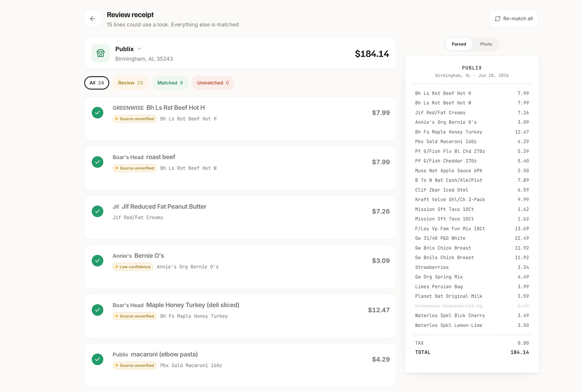The width and height of the screenshot is (582, 392).
Task: Click struck-through line Greenwise Reduced Fat Hg
Action: (x=472, y=306)
